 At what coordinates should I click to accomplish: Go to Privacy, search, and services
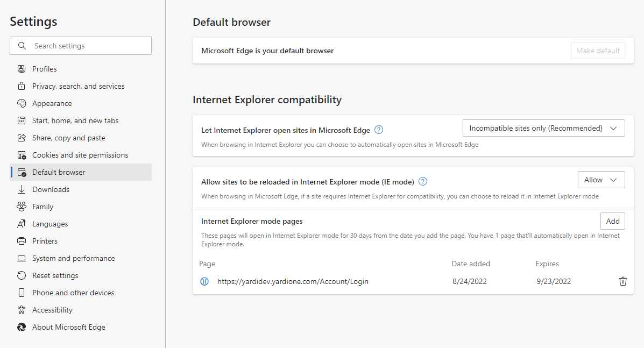[81, 86]
